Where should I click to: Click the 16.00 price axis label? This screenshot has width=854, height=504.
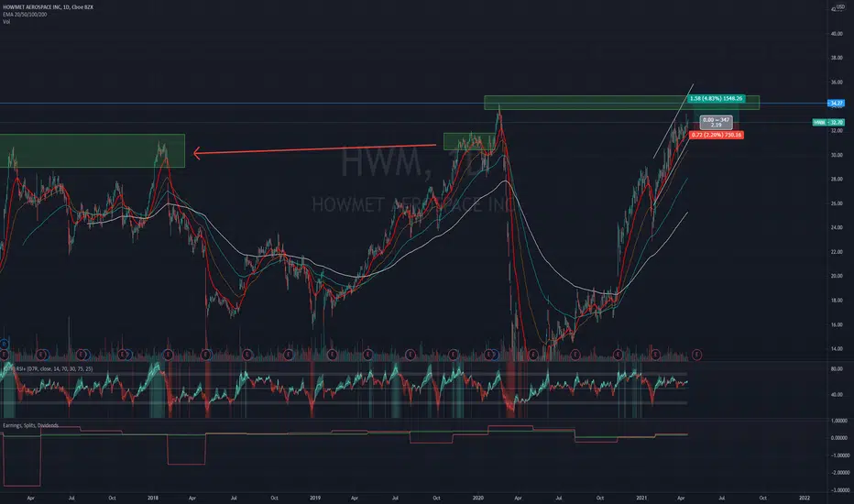[836, 324]
